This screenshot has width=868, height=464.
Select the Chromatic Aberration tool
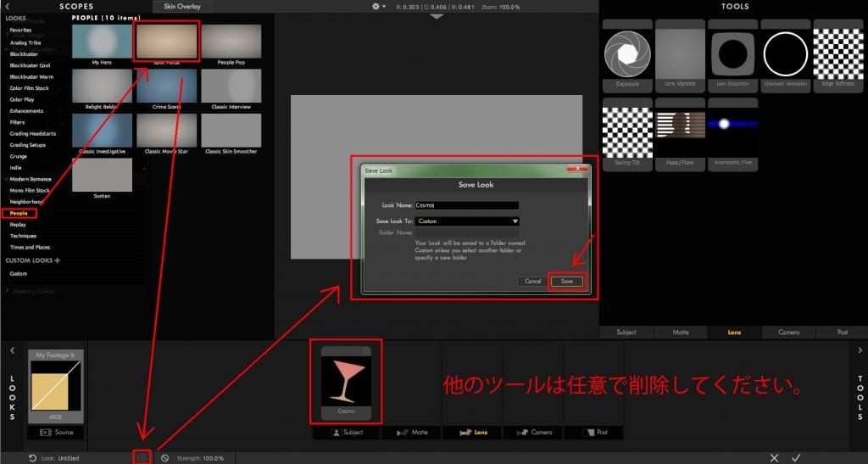(785, 54)
